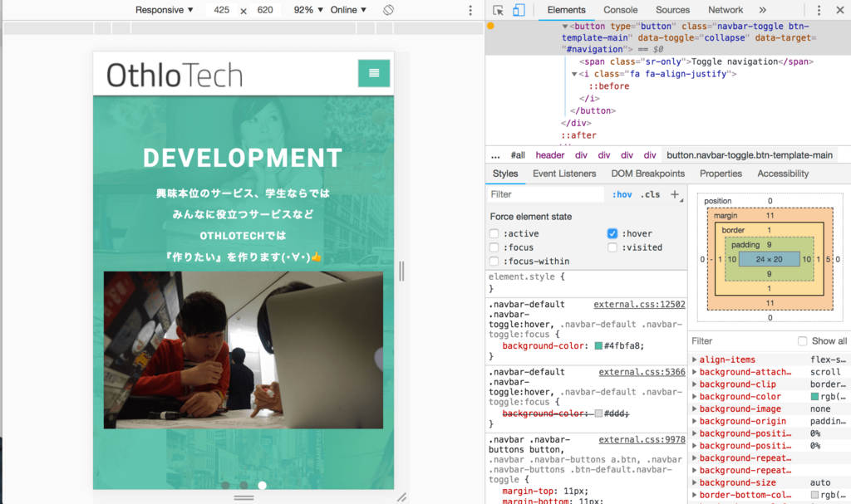
Task: Open the DOM Breakpoints tab
Action: click(648, 174)
